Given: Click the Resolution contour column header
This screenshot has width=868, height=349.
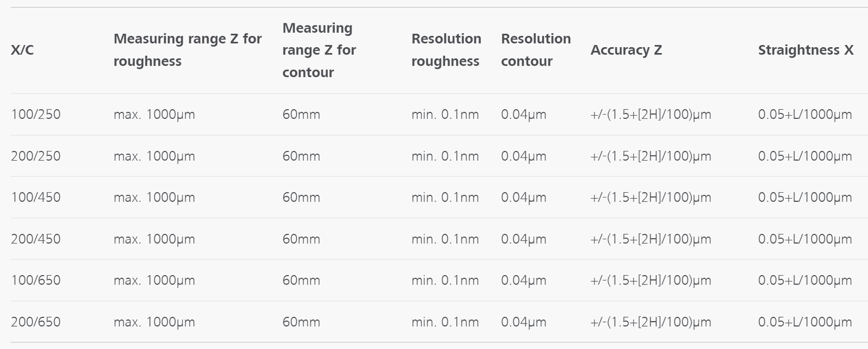Looking at the screenshot, I should 535,50.
